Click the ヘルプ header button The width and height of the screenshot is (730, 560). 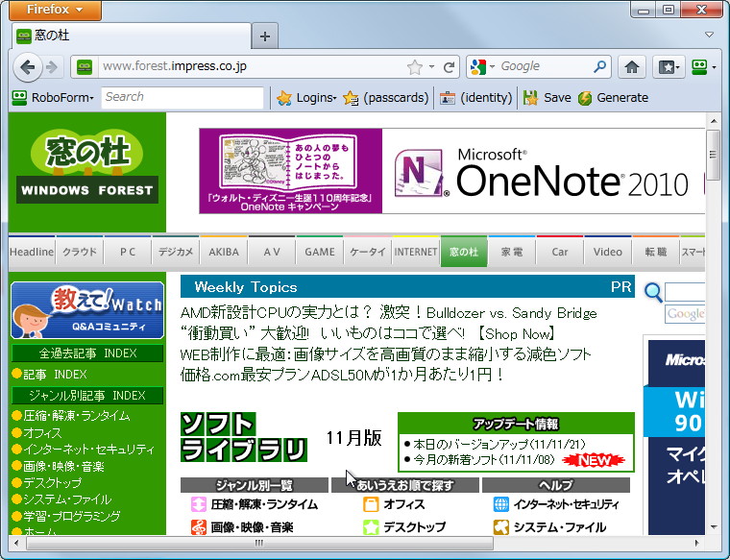556,485
